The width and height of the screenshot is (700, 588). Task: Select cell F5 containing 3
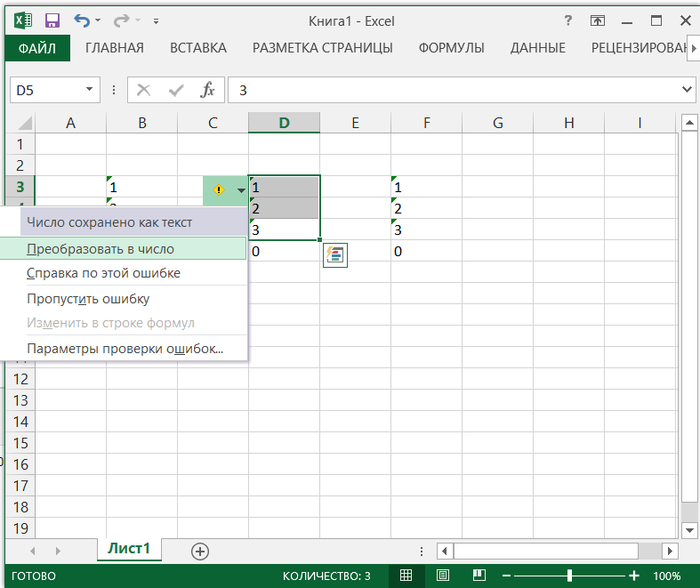(426, 230)
